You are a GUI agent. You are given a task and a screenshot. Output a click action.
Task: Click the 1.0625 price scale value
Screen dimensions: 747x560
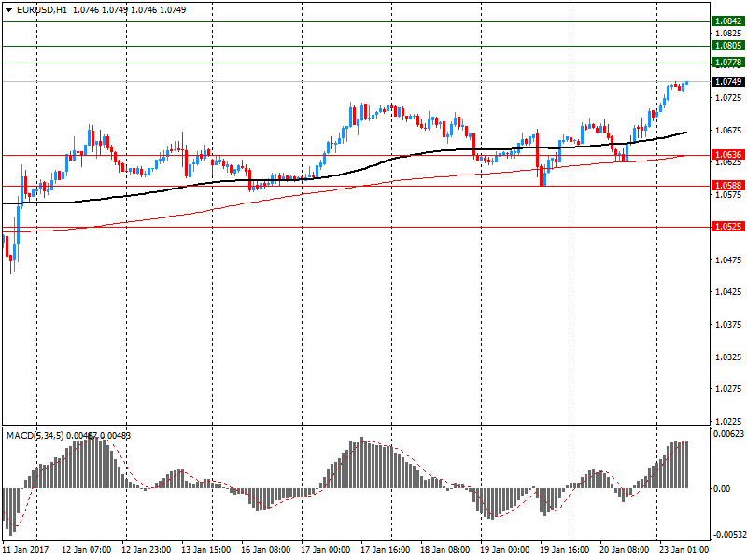click(729, 162)
